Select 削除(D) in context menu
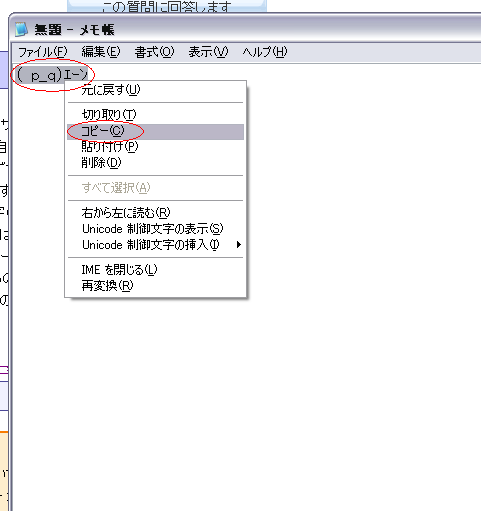The image size is (481, 511). (x=155, y=163)
